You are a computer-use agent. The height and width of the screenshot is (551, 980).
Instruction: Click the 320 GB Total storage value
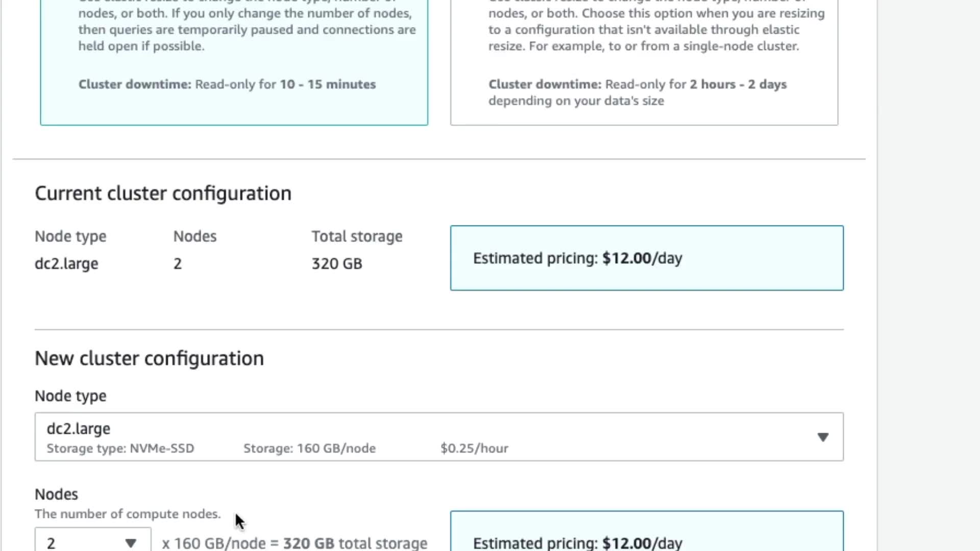[x=337, y=264]
